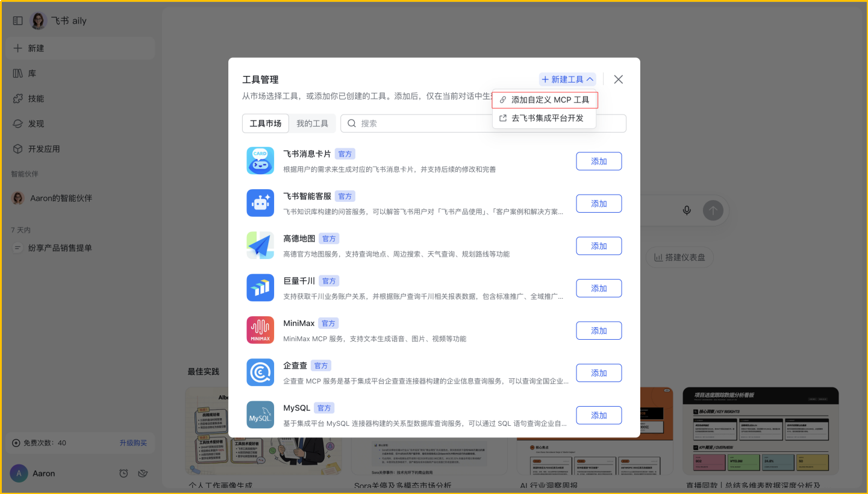Click the MiniMax waveform icon
Image resolution: width=868 pixels, height=494 pixels.
[260, 330]
